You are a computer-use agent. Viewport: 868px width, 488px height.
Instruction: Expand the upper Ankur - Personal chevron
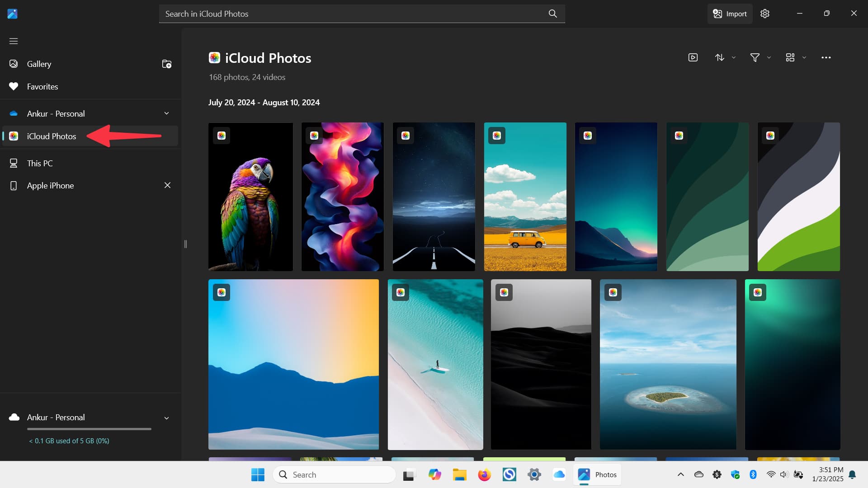click(167, 113)
